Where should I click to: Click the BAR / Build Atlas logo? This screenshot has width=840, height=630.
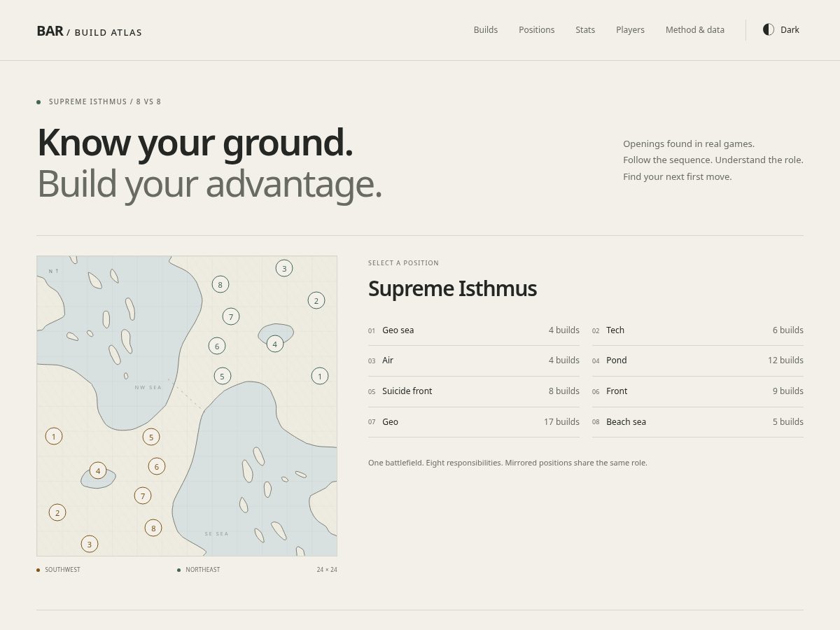(90, 31)
